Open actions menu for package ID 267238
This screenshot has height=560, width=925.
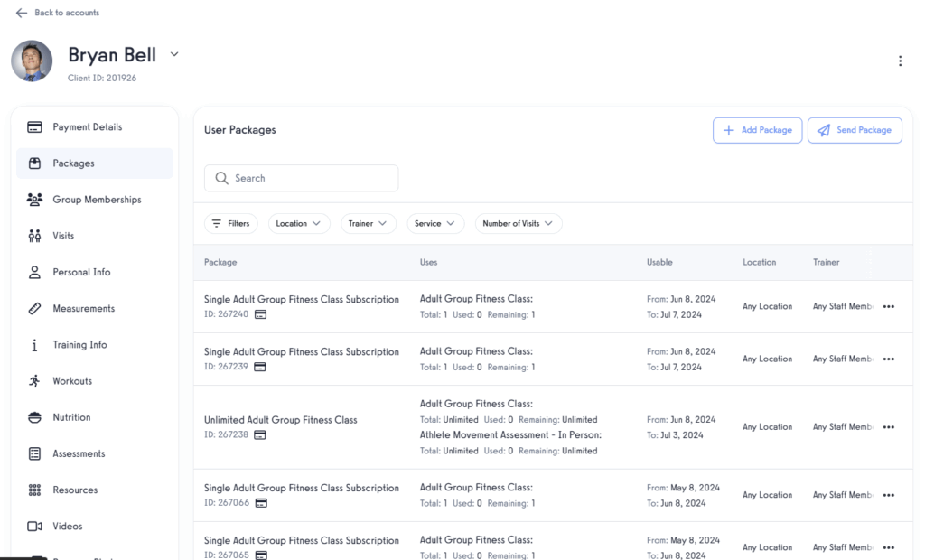click(x=888, y=426)
